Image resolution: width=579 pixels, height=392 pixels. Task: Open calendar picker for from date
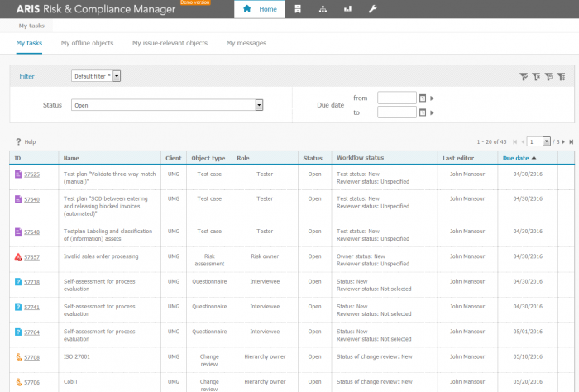[x=423, y=98]
